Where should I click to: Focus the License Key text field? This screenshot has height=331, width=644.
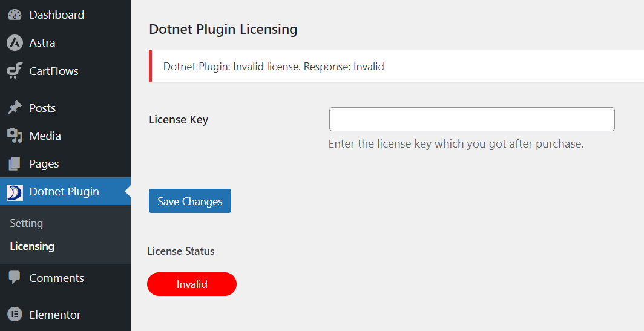[472, 119]
